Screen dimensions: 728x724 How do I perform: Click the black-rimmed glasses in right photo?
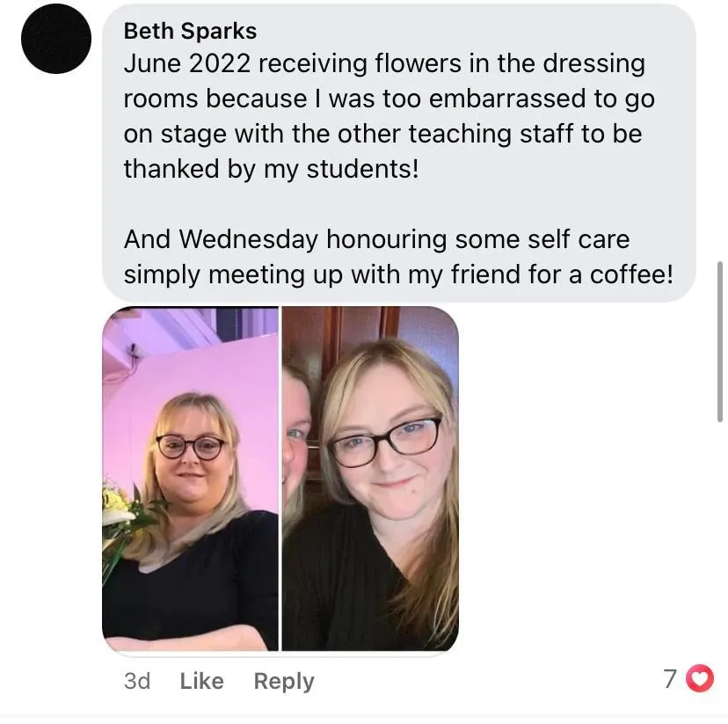tap(385, 442)
